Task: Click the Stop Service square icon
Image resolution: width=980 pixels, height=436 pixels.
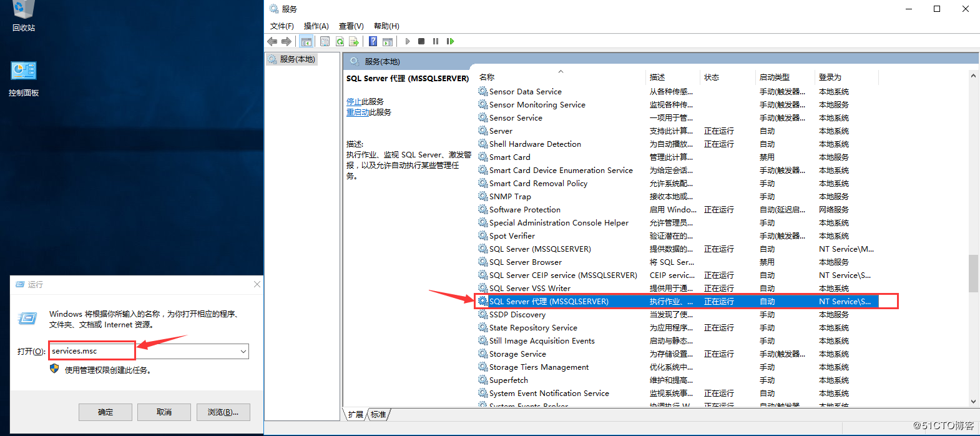Action: click(x=421, y=41)
